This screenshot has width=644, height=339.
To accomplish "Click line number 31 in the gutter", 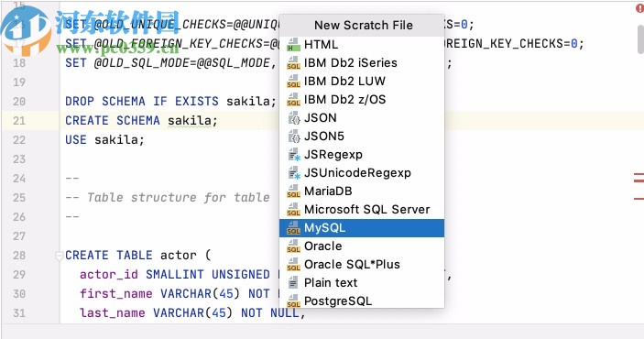I will (19, 313).
